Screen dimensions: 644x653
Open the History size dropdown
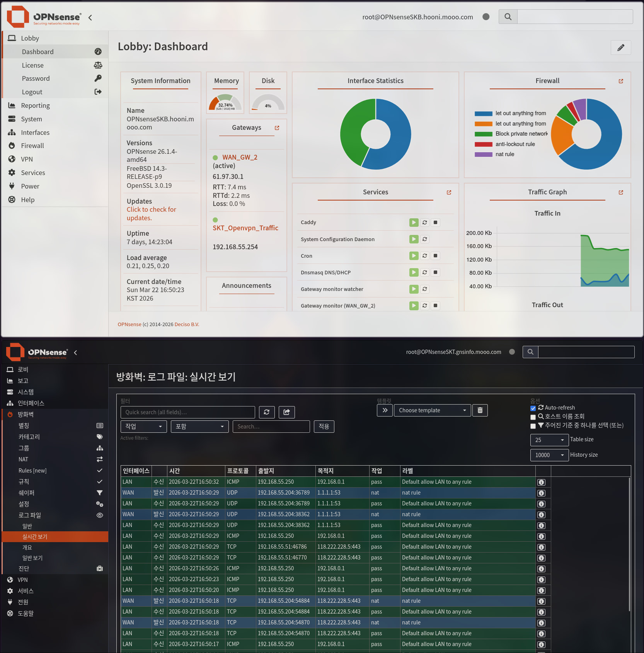pyautogui.click(x=549, y=455)
